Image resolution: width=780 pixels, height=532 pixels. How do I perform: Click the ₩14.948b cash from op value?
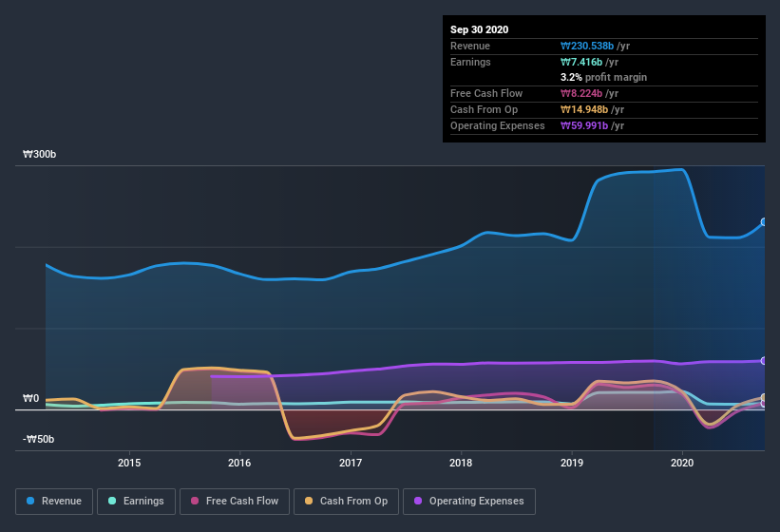coord(584,109)
